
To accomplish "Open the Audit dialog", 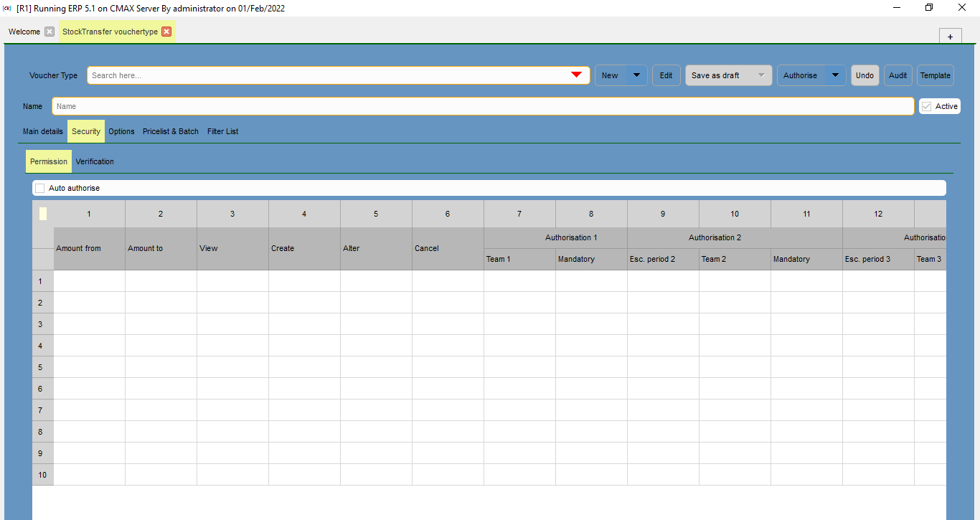I will (897, 75).
